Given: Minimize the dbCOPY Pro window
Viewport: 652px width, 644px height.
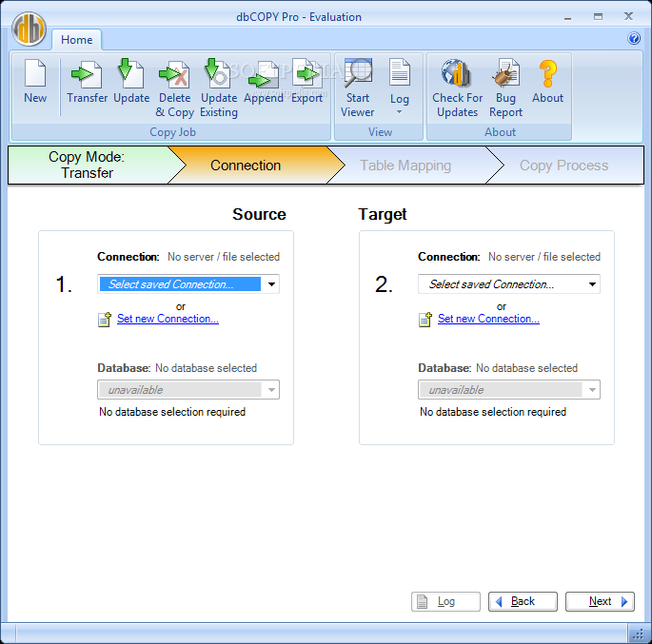Looking at the screenshot, I should [567, 17].
